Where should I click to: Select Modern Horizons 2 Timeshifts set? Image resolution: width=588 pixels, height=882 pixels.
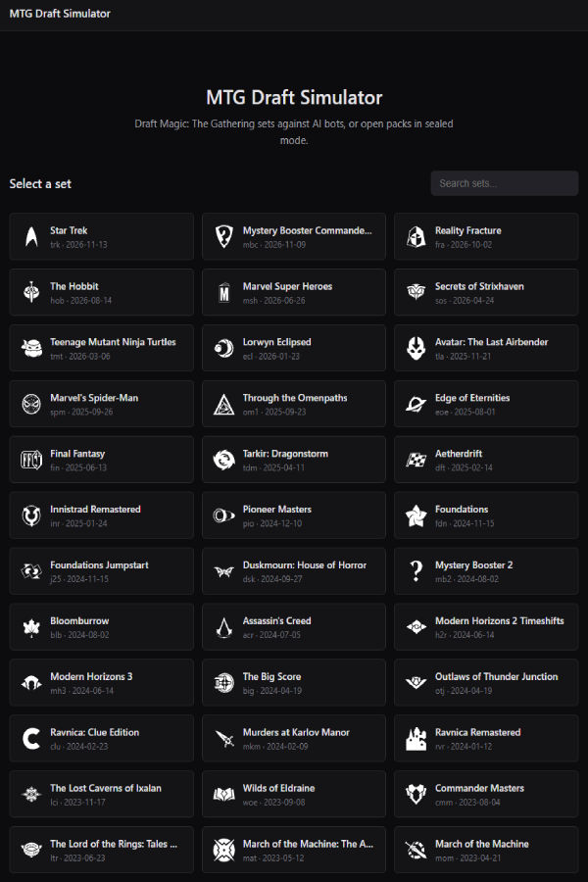[x=486, y=626]
